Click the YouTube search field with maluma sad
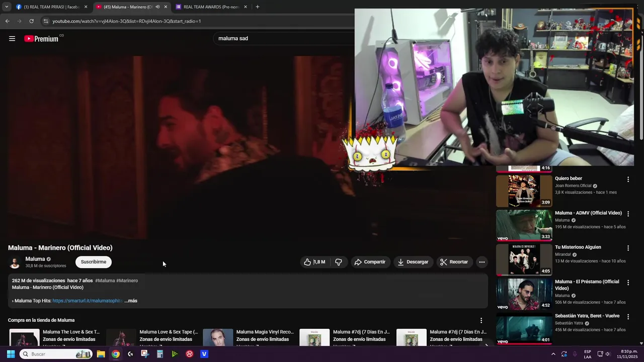Viewport: 644px width, 362px height. [x=284, y=38]
